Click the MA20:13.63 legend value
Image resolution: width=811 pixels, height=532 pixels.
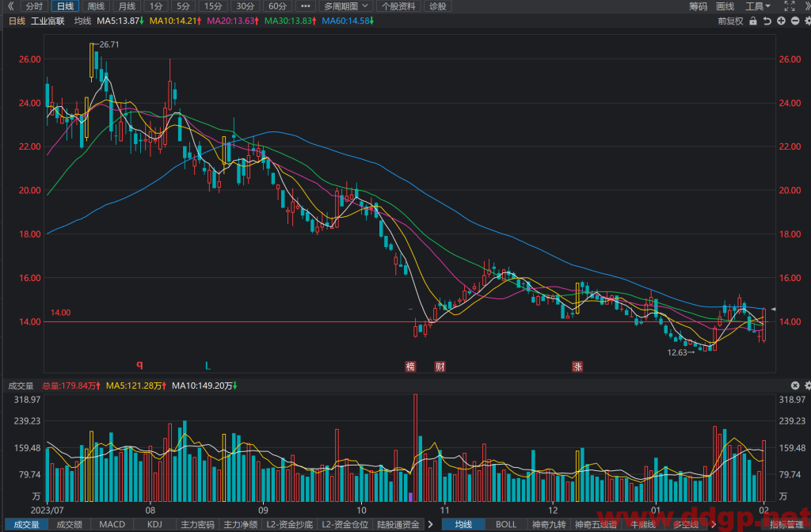[x=233, y=21]
